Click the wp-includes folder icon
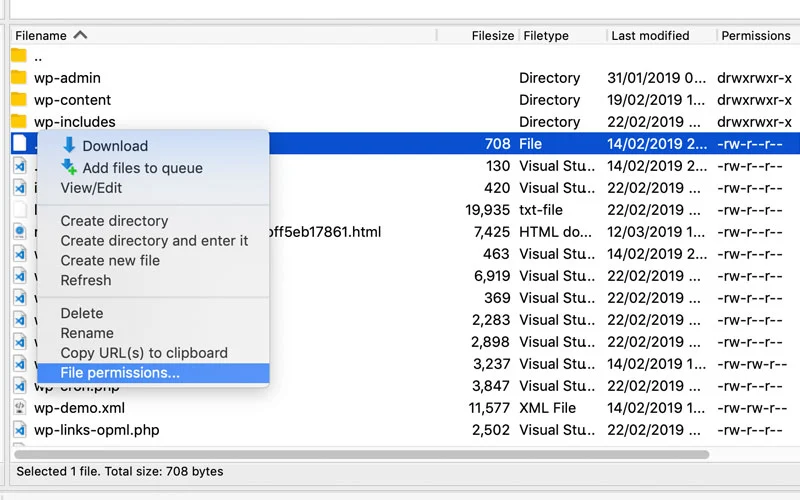Viewport: 800px width, 500px height. tap(19, 121)
